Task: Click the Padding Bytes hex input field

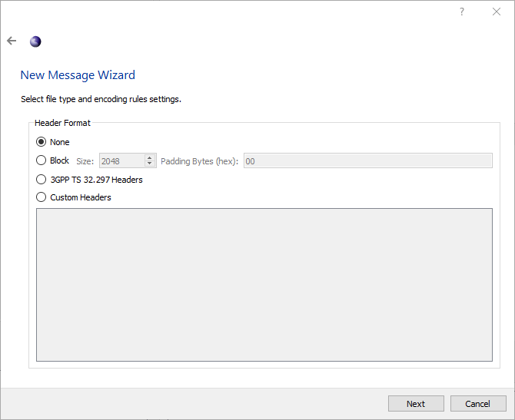Action: click(x=367, y=161)
